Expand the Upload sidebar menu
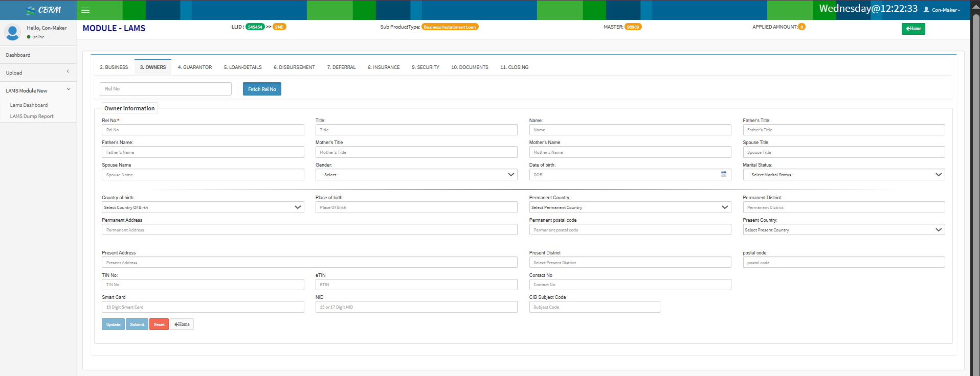Viewport: 980px width, 376px height. (38, 73)
